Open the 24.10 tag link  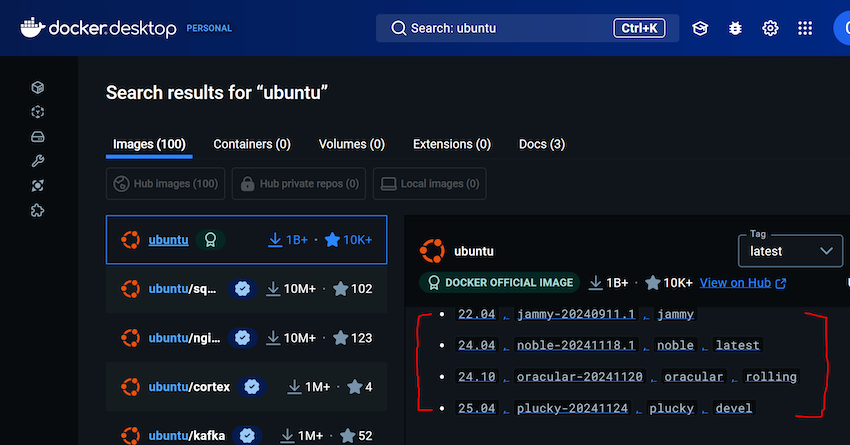(476, 377)
